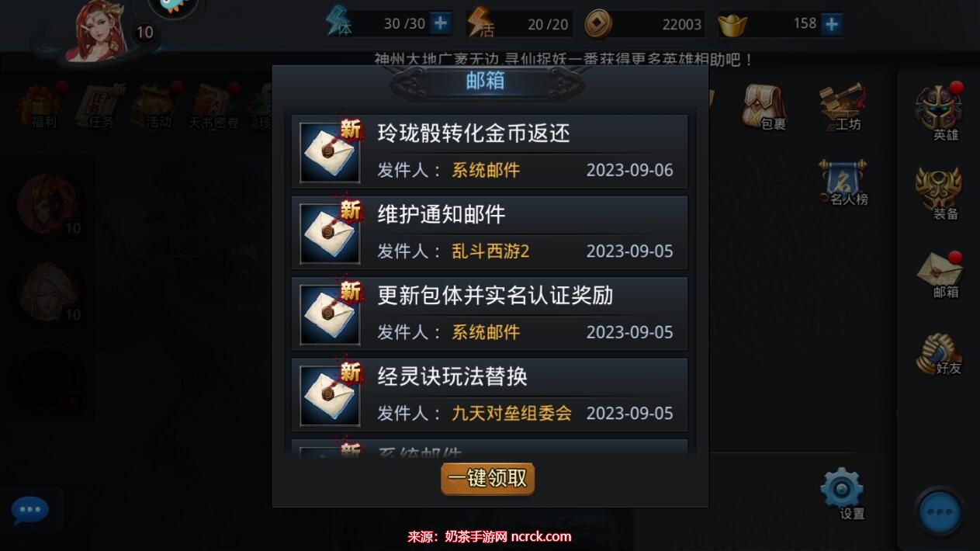Image resolution: width=980 pixels, height=551 pixels.
Task: Open the 福利 gift box icon
Action: pos(41,106)
